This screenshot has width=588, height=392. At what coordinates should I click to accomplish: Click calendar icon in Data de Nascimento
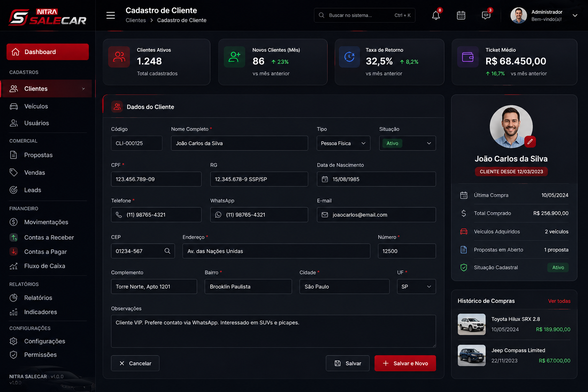point(325,179)
